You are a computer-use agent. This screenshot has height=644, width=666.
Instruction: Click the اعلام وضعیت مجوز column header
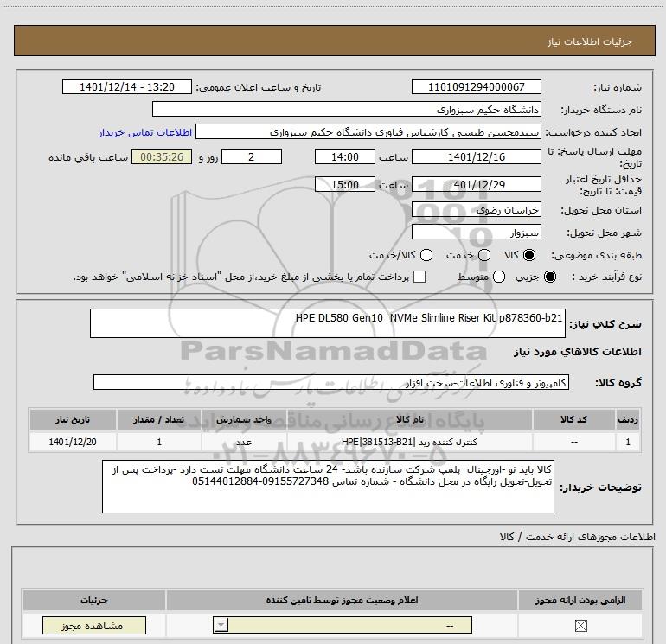tap(342, 600)
